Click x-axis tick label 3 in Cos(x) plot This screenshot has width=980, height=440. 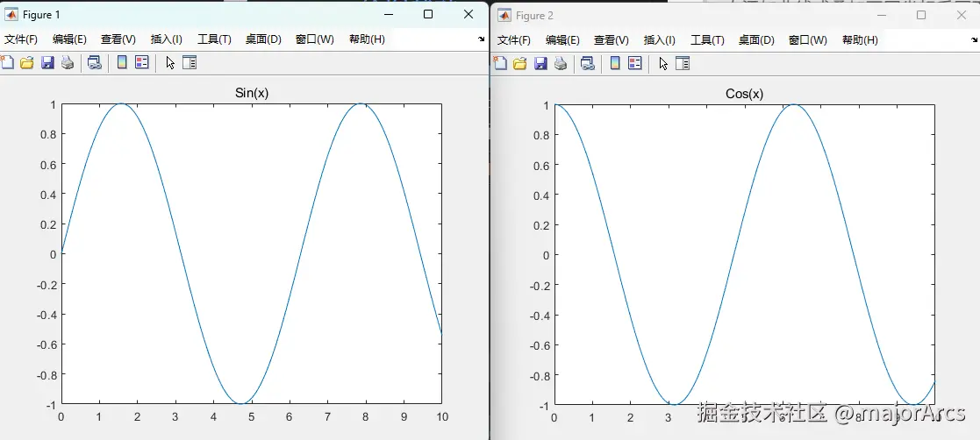669,417
